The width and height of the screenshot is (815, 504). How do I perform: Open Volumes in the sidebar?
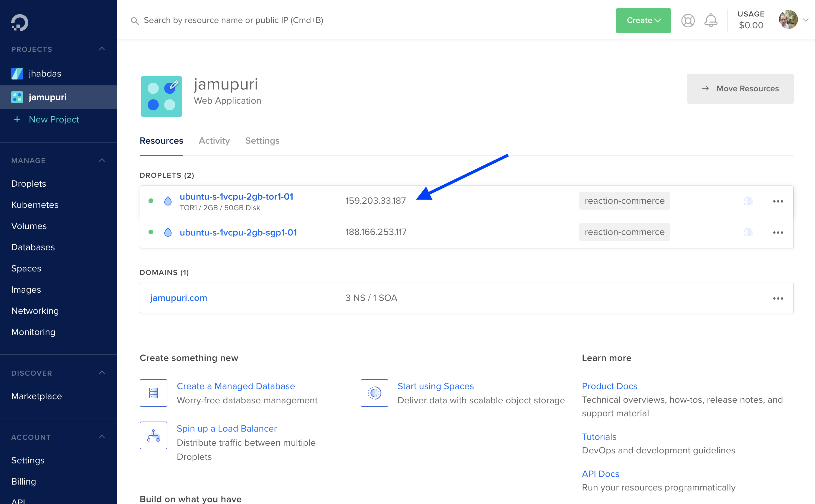coord(29,226)
